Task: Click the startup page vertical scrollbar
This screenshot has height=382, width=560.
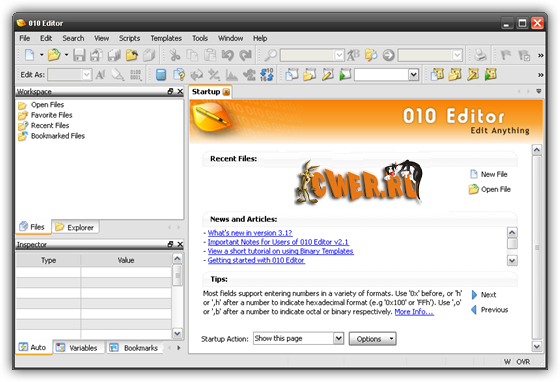Action: point(536,247)
